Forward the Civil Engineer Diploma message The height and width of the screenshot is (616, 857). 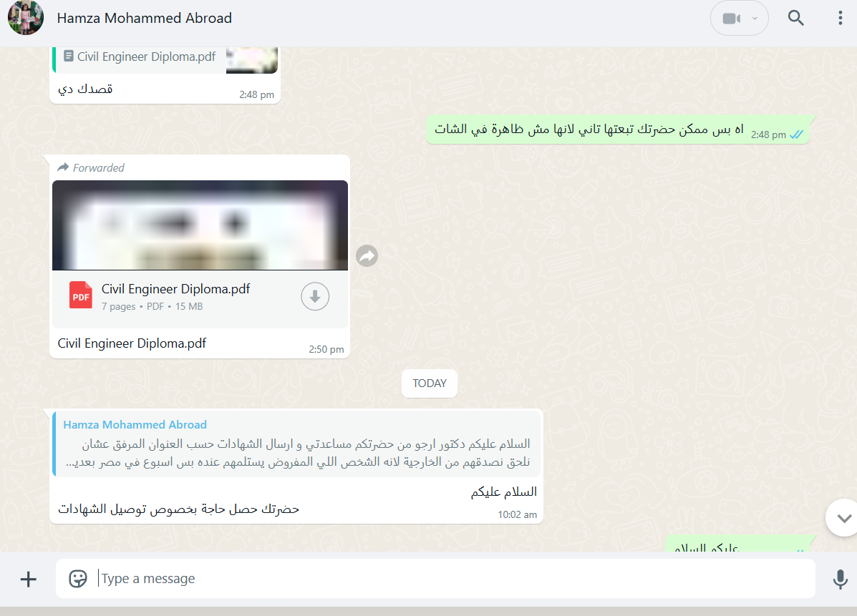point(367,255)
